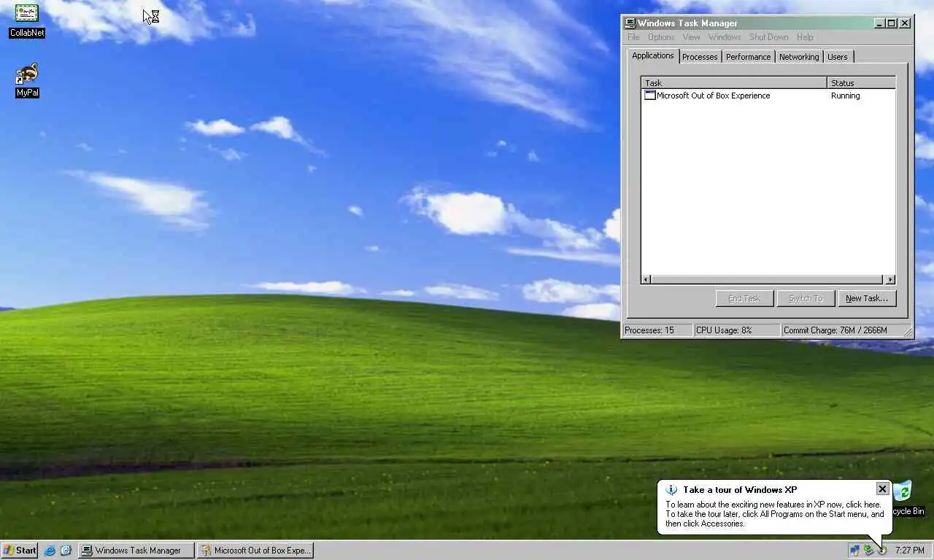Activate Microsoft Out of Box Experience taskbar button
This screenshot has height=560, width=934.
point(255,551)
